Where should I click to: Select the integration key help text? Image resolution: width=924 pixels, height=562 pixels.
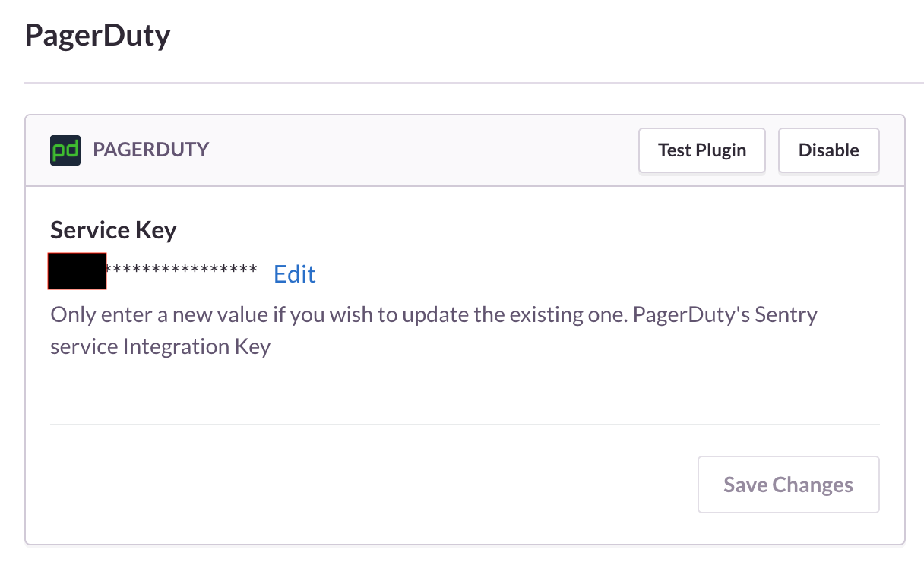tap(433, 330)
